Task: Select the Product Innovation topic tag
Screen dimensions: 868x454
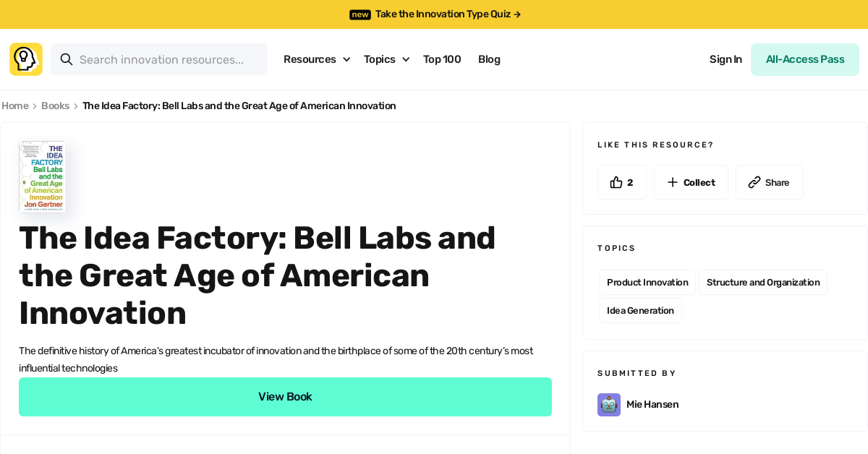Action: [647, 282]
